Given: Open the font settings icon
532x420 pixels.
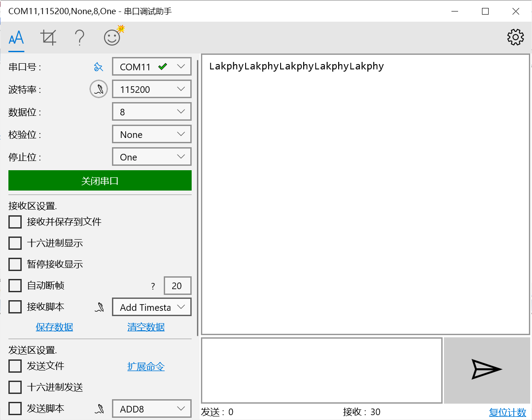Looking at the screenshot, I should [x=16, y=37].
